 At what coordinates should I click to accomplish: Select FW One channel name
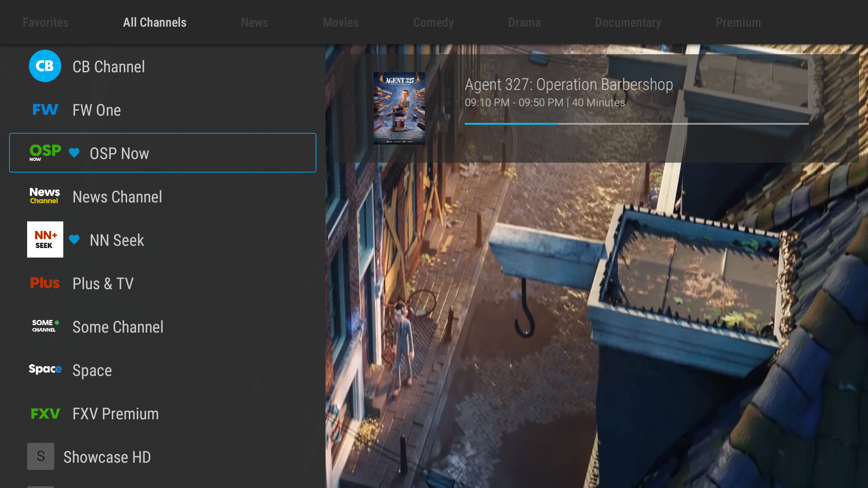click(97, 110)
